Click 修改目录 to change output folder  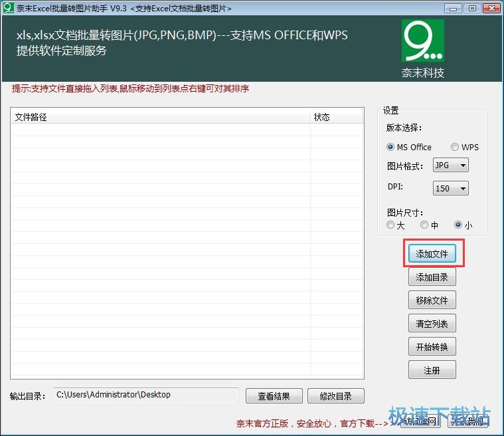tap(336, 395)
